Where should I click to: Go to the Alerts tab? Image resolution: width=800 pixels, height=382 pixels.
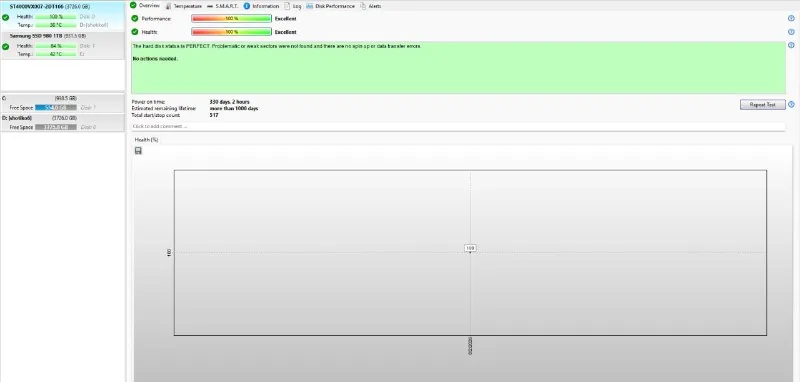(x=370, y=6)
